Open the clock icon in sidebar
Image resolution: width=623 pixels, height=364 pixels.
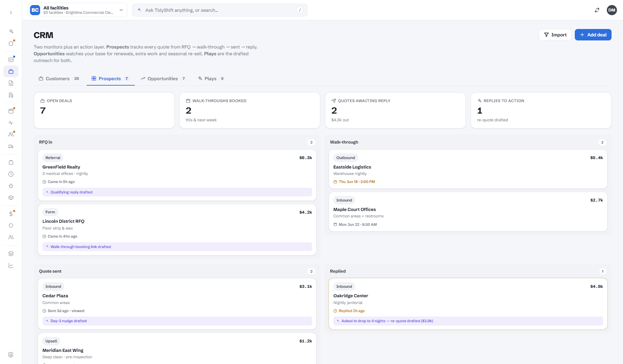pyautogui.click(x=11, y=174)
